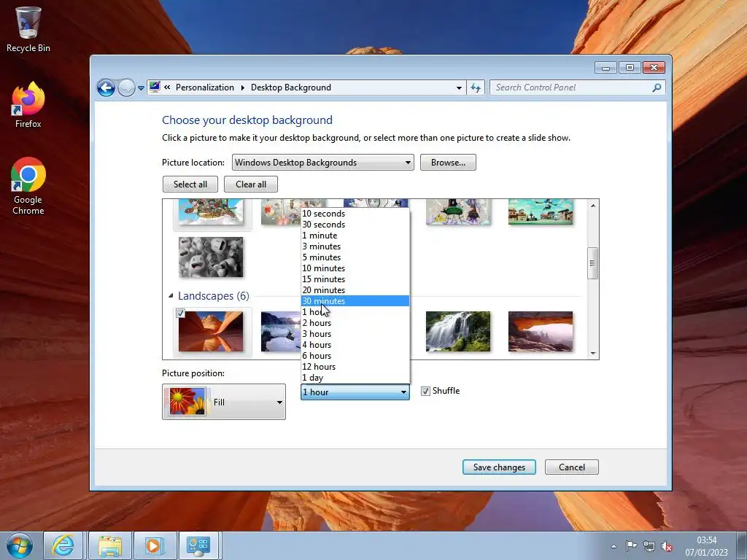Launch Firefox from the desktop shortcut
Screen dimensions: 747x560
tap(28, 105)
